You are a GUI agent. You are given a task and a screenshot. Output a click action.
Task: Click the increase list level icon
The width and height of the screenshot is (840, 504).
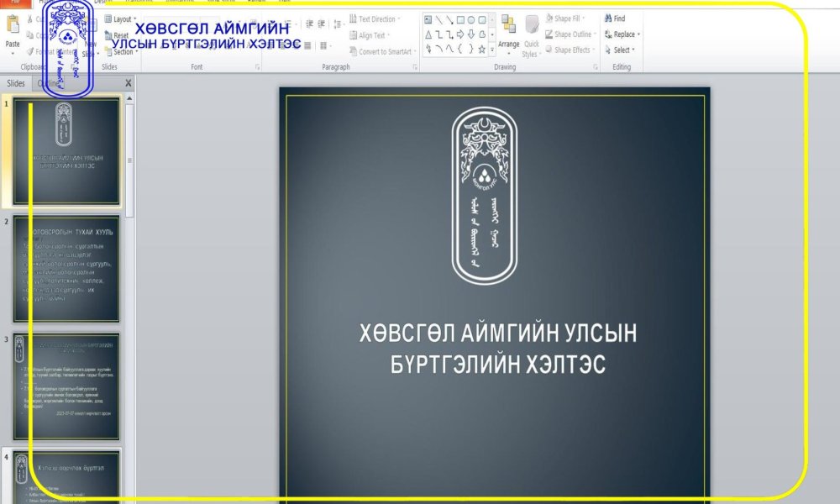point(322,24)
